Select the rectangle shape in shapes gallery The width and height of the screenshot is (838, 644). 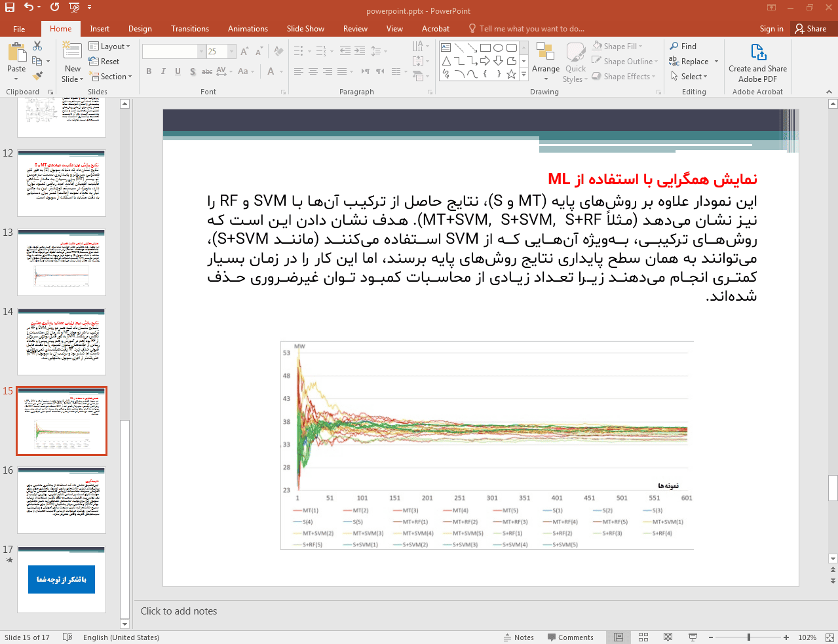[486, 48]
